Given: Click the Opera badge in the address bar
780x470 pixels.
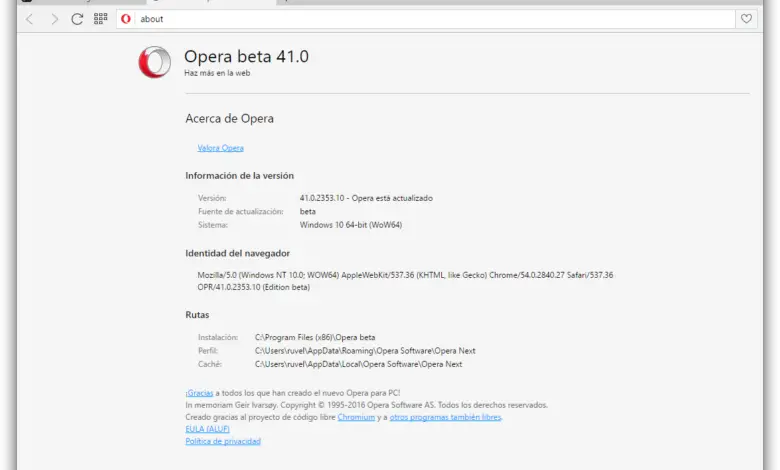Looking at the screenshot, I should [126, 19].
